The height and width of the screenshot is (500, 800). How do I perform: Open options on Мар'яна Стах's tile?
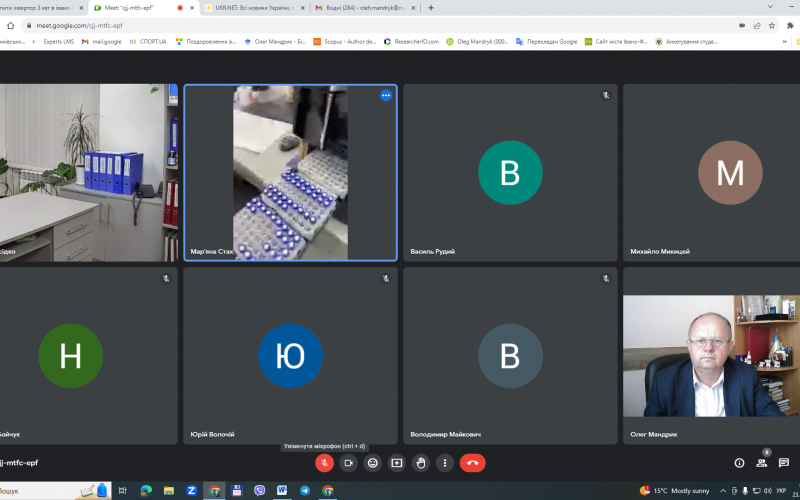point(386,95)
